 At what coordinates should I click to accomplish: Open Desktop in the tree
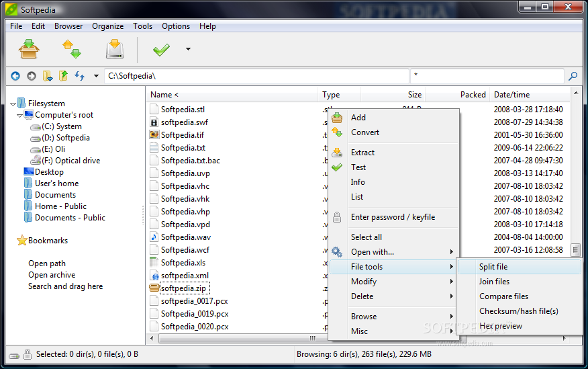[x=49, y=172]
